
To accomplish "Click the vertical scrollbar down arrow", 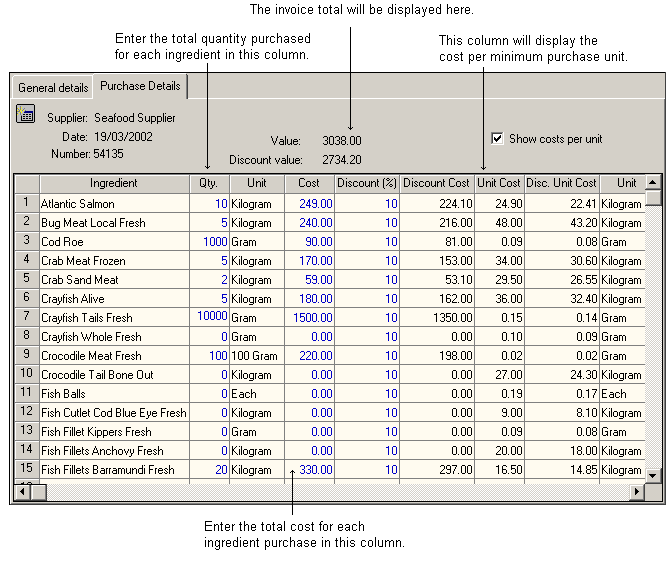I will 652,475.
